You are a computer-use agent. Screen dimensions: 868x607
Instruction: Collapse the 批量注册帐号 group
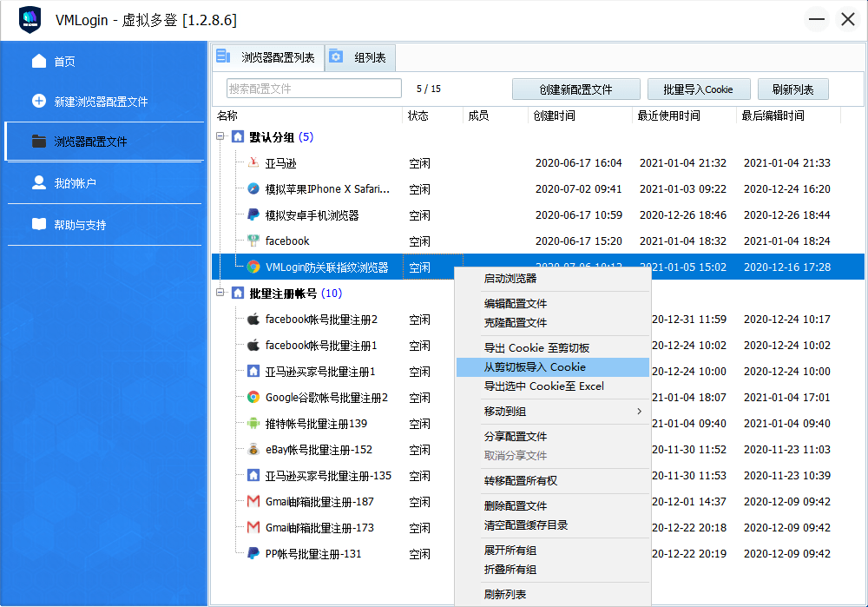[x=220, y=292]
